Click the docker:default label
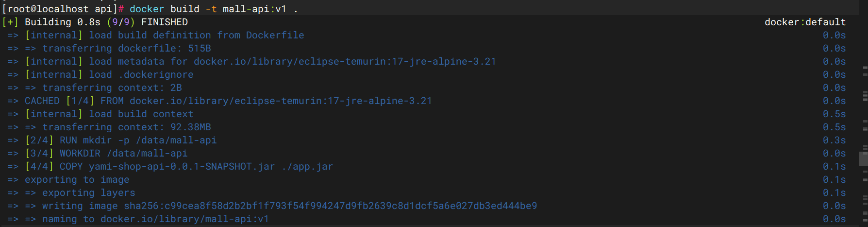This screenshot has width=868, height=227. click(x=805, y=22)
